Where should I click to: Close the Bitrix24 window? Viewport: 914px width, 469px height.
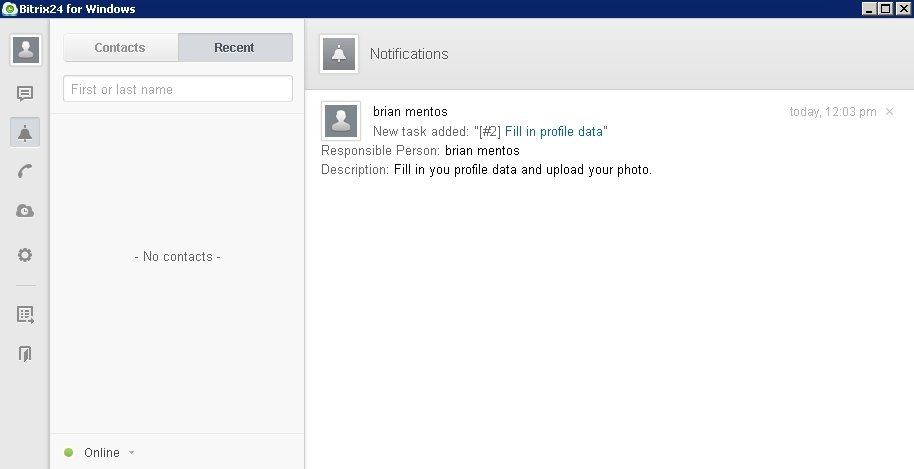(902, 9)
